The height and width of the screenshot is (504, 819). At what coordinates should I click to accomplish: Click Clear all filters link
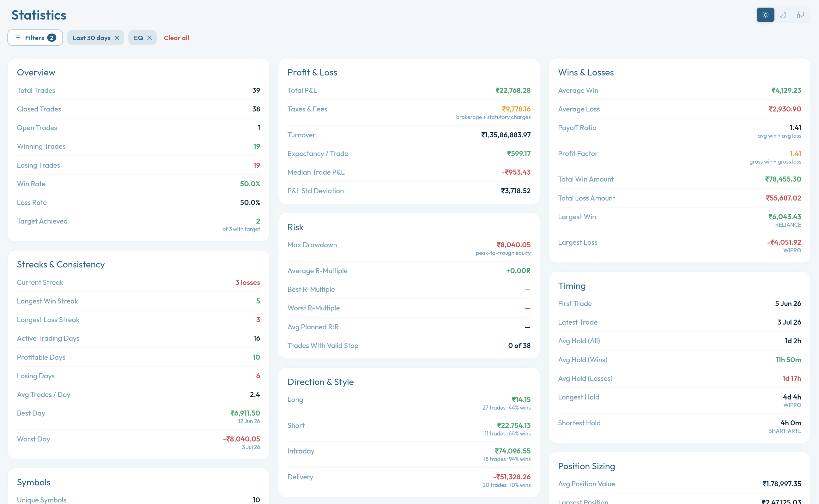176,38
